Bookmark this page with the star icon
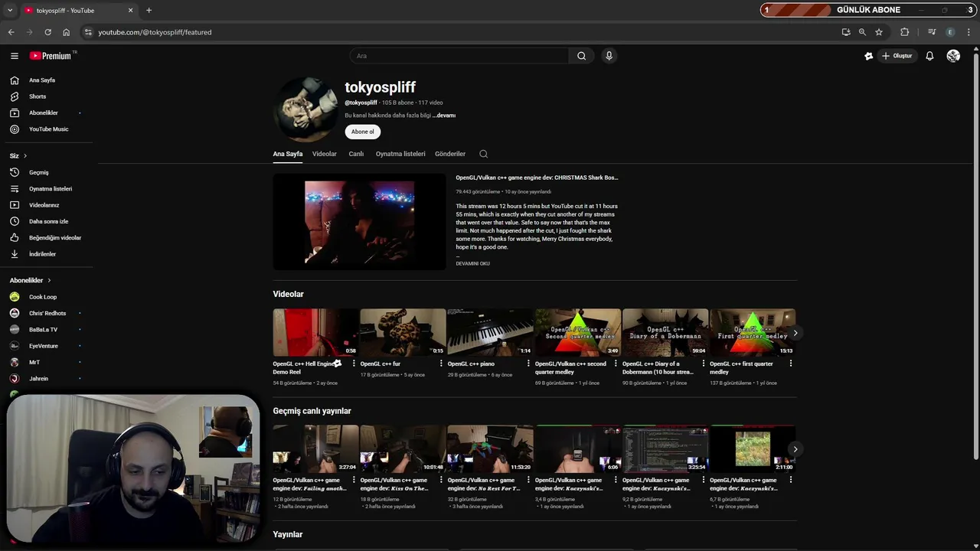The width and height of the screenshot is (980, 551). (x=879, y=32)
